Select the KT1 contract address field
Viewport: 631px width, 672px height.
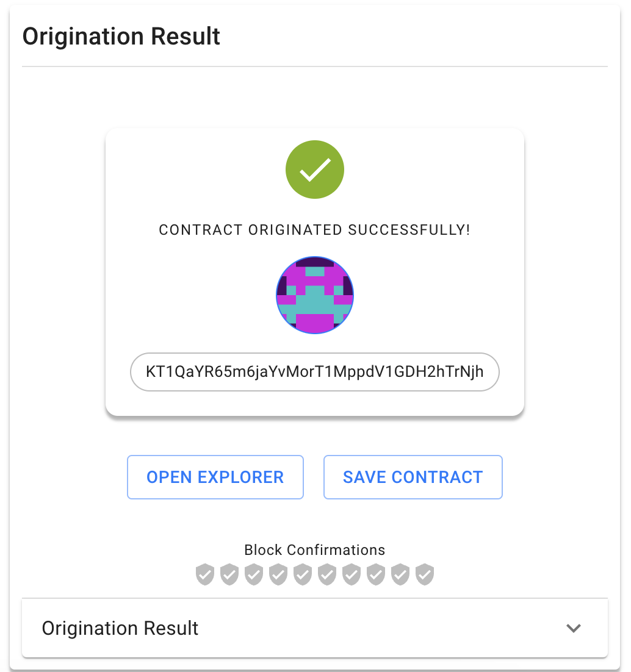(x=315, y=371)
